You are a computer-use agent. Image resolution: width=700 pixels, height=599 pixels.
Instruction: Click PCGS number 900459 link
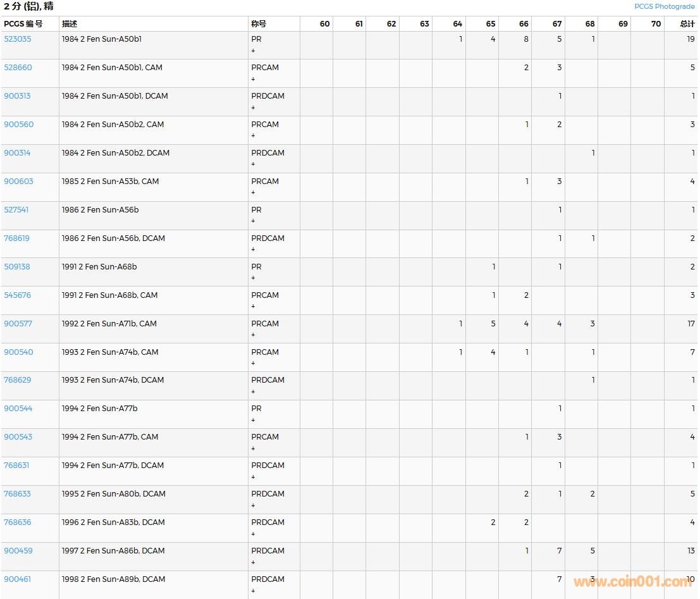pos(18,551)
